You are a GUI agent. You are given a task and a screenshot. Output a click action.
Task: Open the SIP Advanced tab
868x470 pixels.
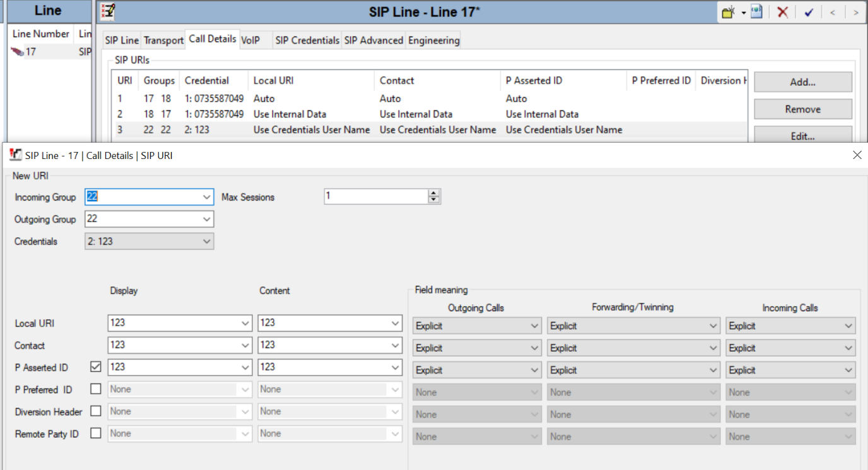pyautogui.click(x=373, y=40)
